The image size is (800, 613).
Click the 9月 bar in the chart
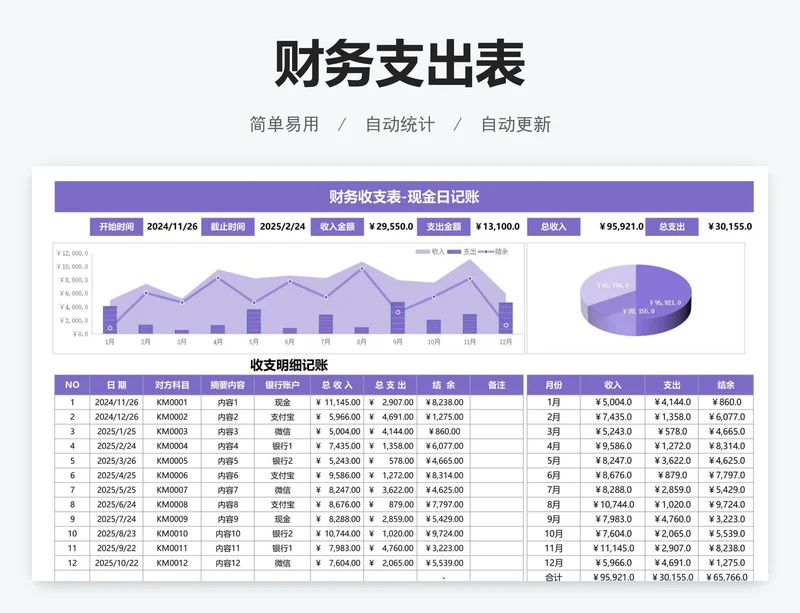click(x=397, y=318)
